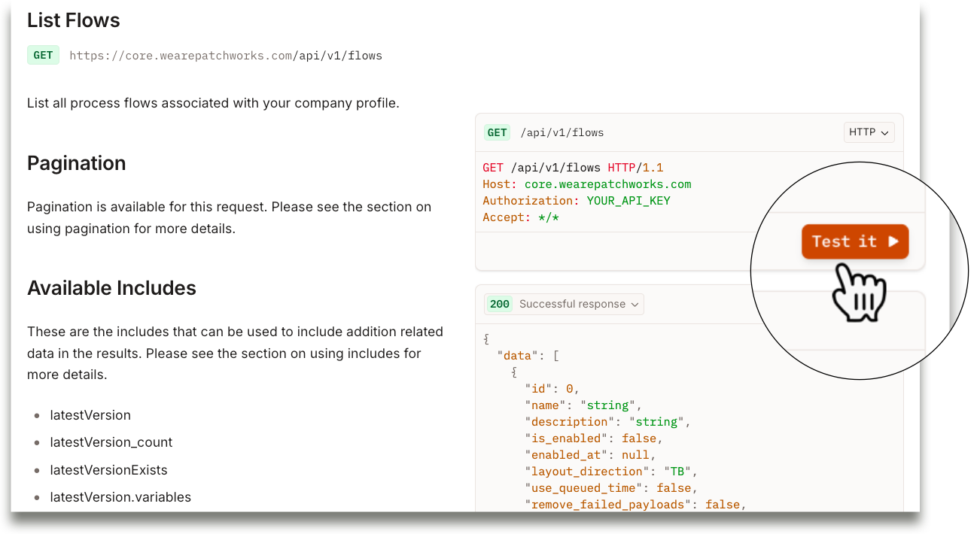Click the bullet beside latestVersion_count
980x534 pixels.
(x=37, y=443)
